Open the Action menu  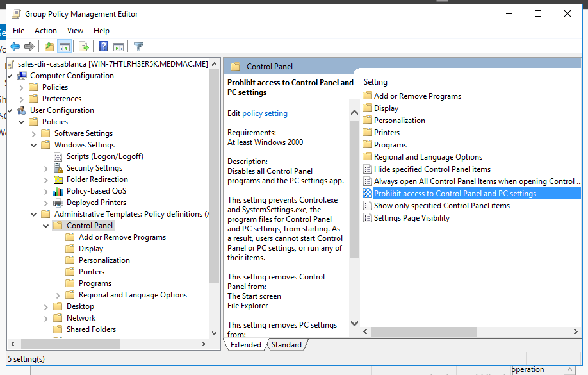(x=45, y=30)
